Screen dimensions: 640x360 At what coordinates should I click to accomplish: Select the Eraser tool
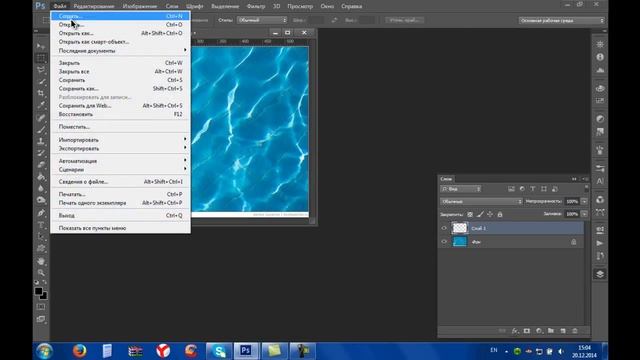tap(41, 165)
